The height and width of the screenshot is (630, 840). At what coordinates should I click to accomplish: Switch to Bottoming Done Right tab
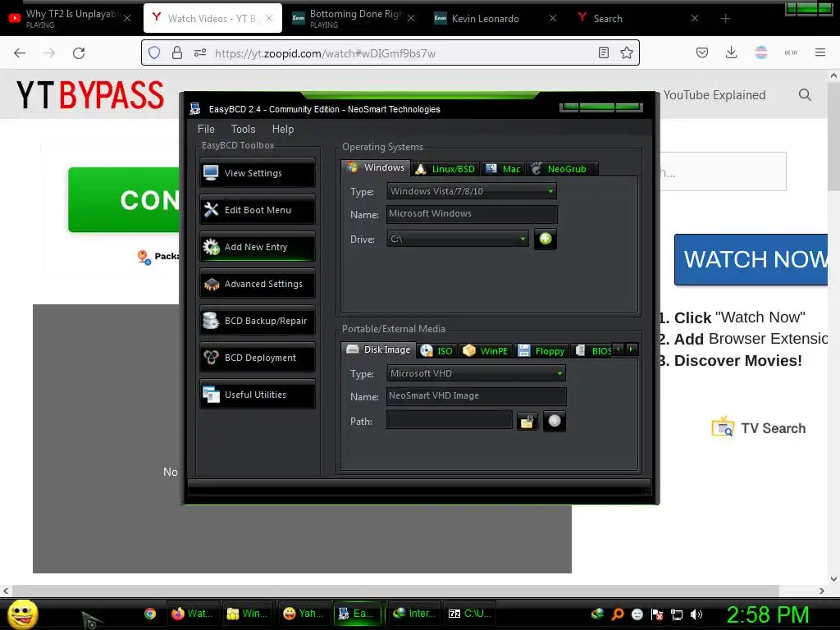(x=354, y=18)
